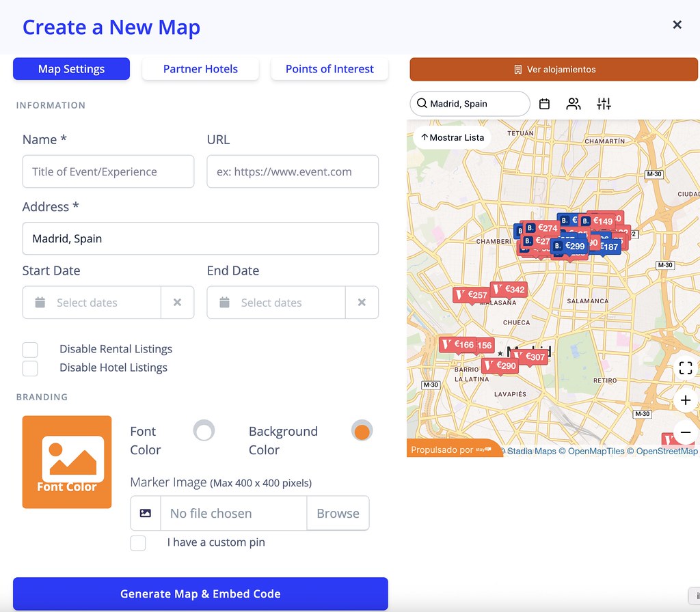Open the Font Color picker swatch
This screenshot has height=612, width=700.
coord(204,430)
